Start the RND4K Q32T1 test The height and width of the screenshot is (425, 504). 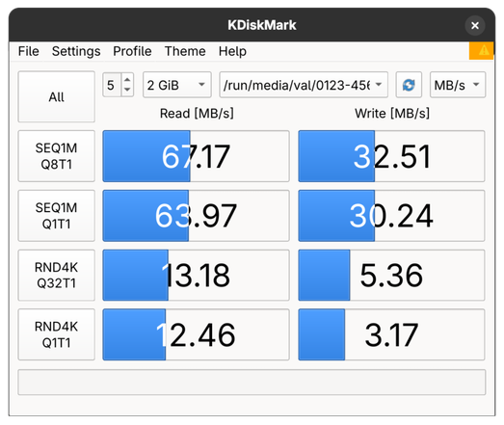point(57,276)
